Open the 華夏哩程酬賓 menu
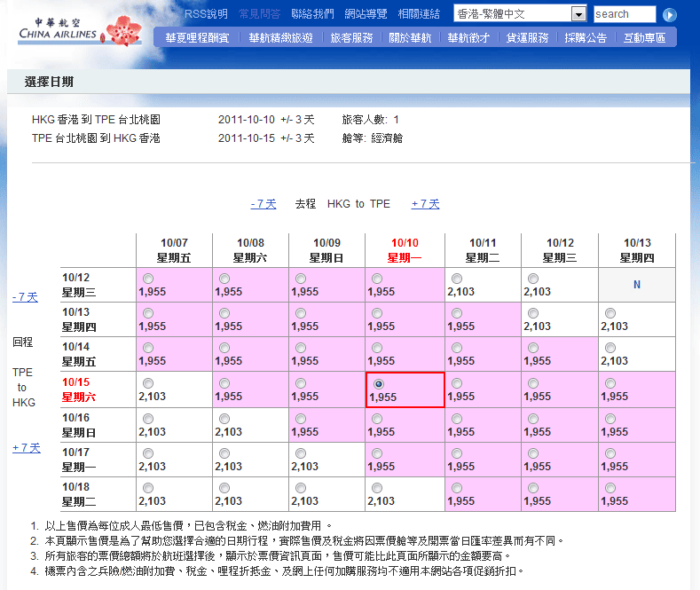This screenshot has width=700, height=590. (197, 38)
